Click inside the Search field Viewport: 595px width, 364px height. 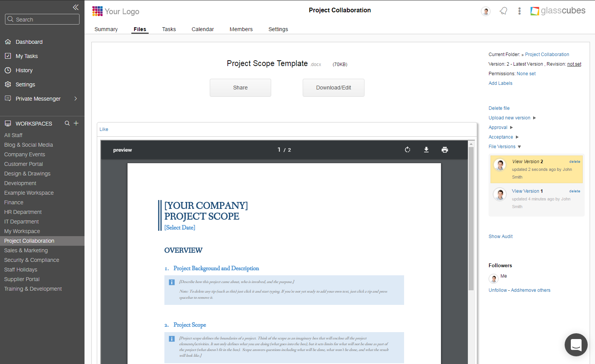tap(42, 19)
